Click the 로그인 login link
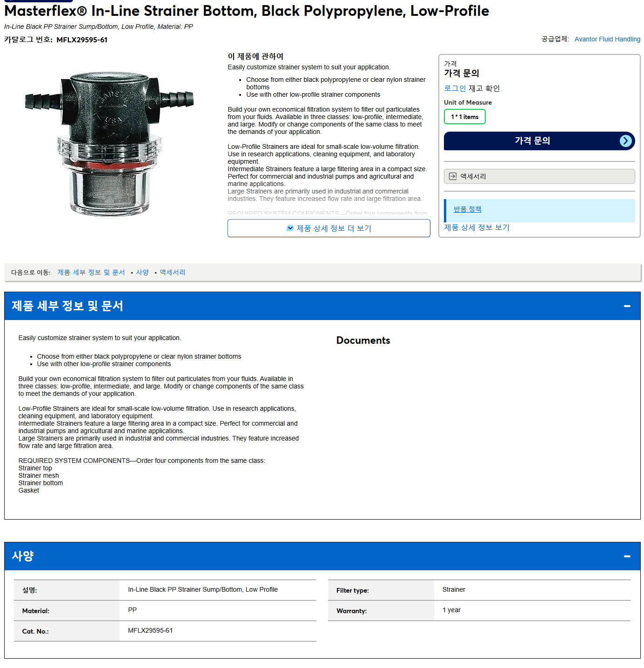 (x=455, y=88)
